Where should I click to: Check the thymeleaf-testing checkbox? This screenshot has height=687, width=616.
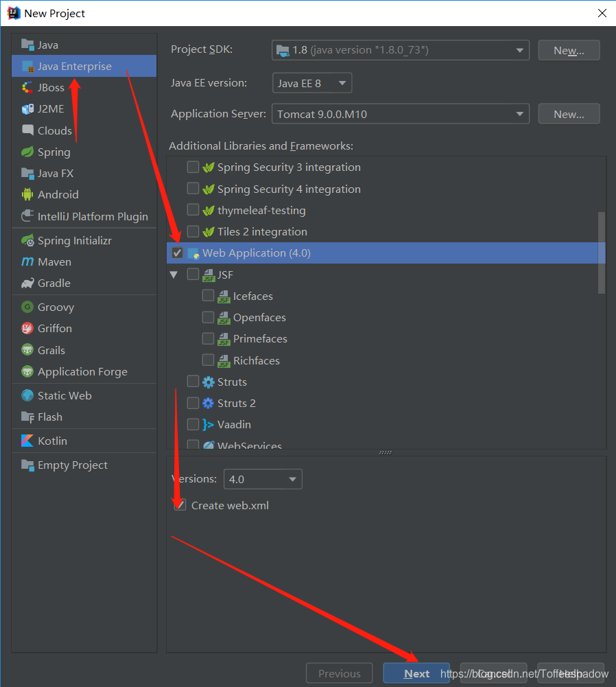pyautogui.click(x=193, y=210)
